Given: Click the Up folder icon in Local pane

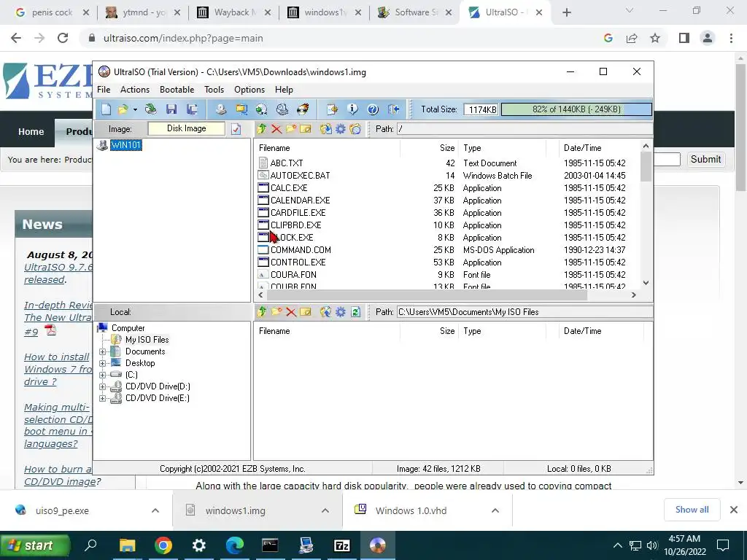Looking at the screenshot, I should coord(262,312).
